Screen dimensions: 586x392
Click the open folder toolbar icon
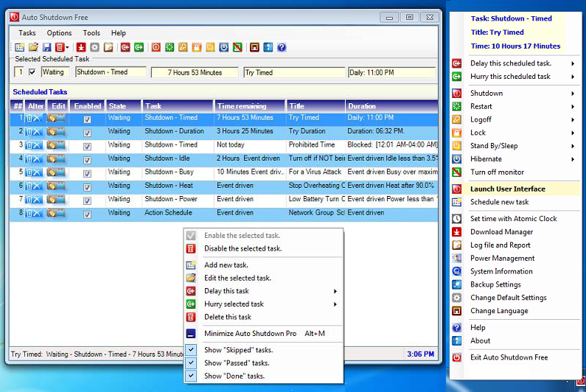point(33,47)
